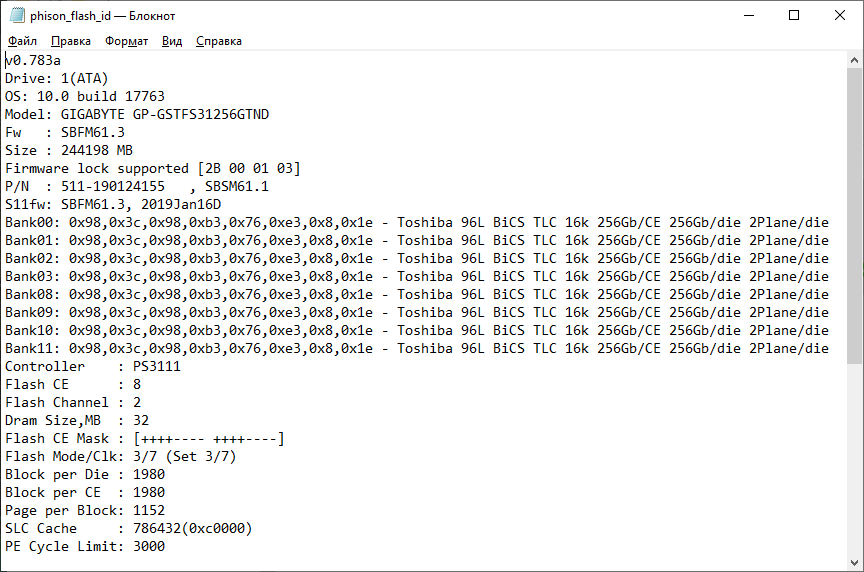Close the phison_flash_id window
This screenshot has width=864, height=572.
click(x=840, y=15)
